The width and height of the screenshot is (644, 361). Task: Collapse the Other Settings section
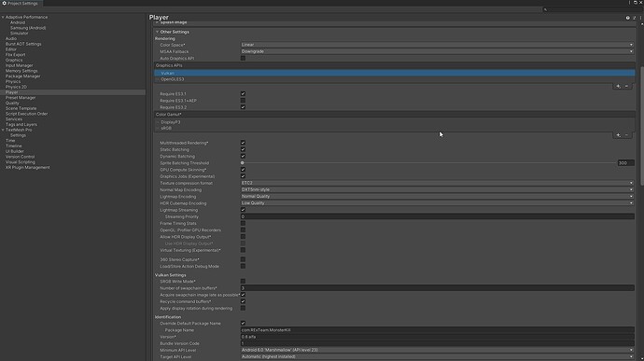pyautogui.click(x=157, y=32)
